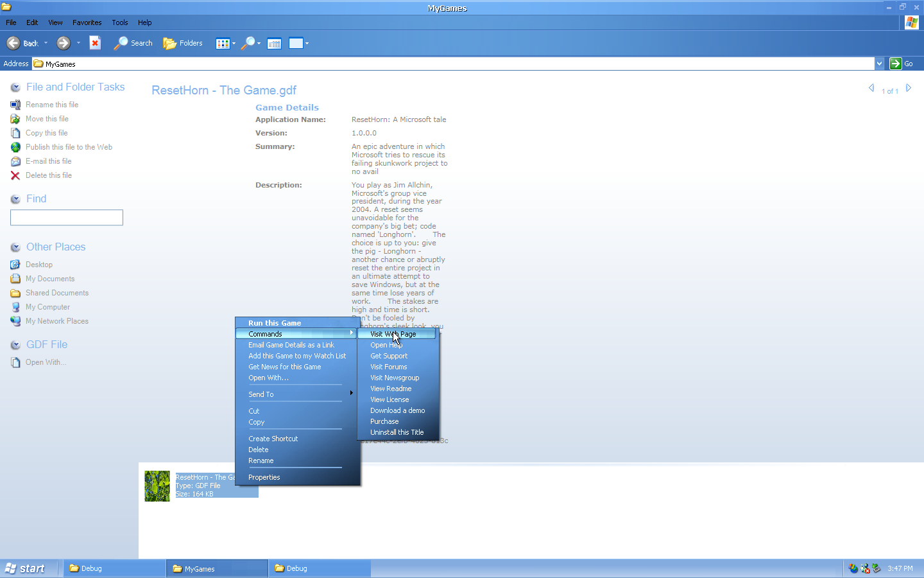Toggle the Folders pane button
Viewport: 924px width, 578px height.
[x=183, y=43]
